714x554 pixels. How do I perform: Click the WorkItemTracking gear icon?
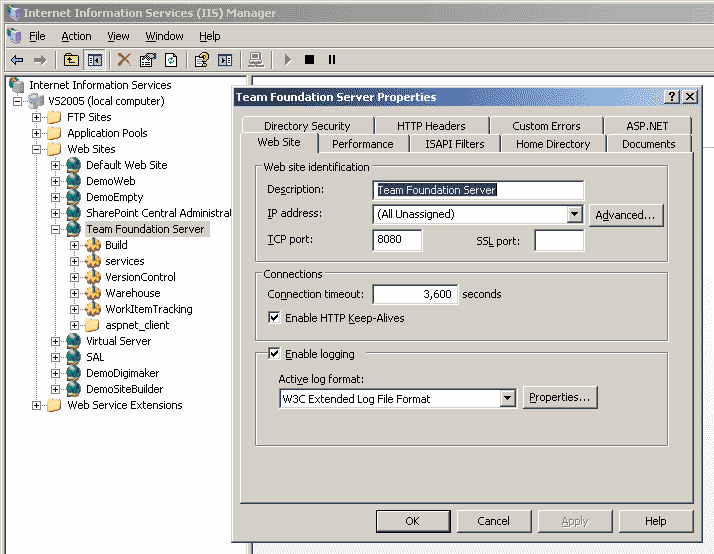93,309
